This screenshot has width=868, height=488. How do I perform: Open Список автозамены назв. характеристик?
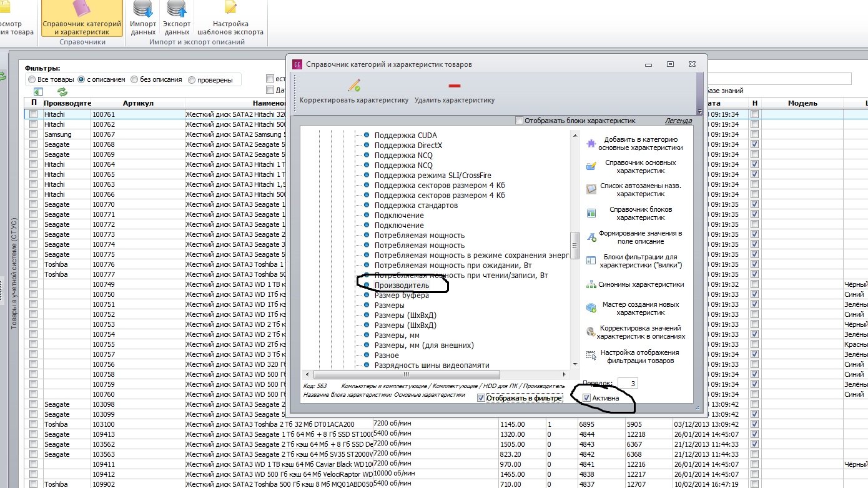click(x=634, y=190)
